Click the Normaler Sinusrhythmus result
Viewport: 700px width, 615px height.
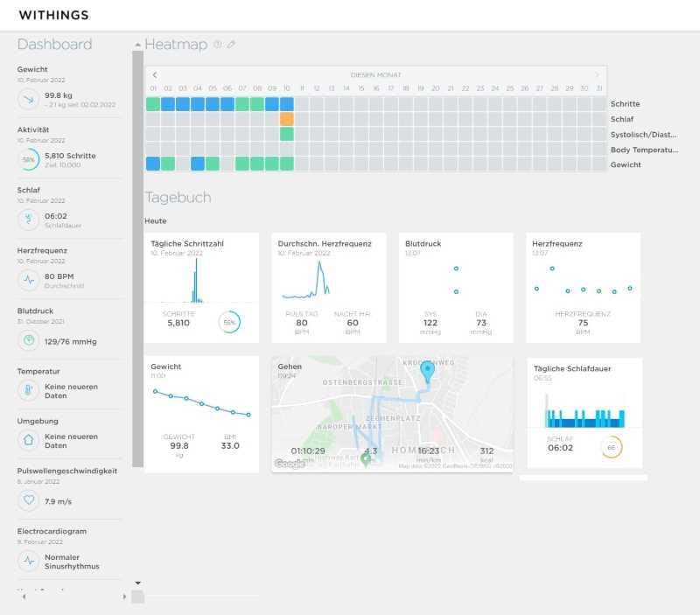pyautogui.click(x=72, y=562)
